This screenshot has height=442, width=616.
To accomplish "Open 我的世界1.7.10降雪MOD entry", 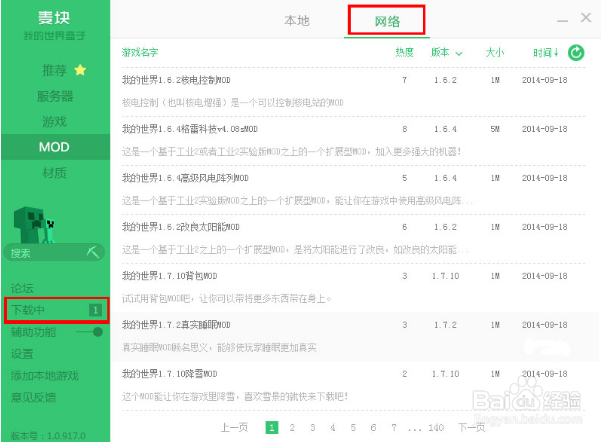I will point(169,374).
